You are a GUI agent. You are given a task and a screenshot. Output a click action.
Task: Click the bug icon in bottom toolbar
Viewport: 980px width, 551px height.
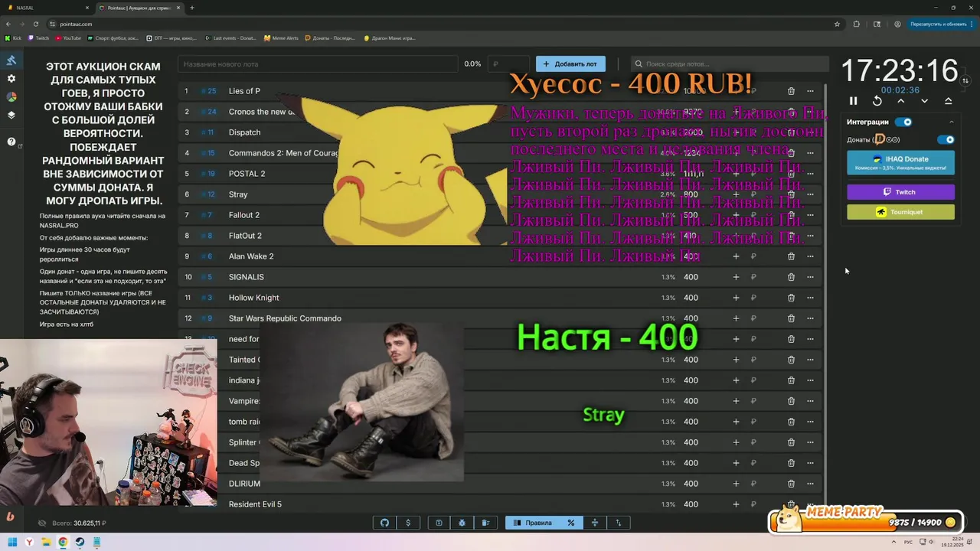pos(462,523)
